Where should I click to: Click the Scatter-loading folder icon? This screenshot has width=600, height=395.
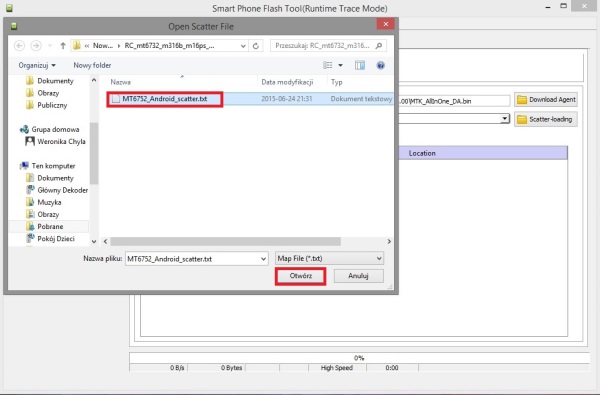coord(522,119)
